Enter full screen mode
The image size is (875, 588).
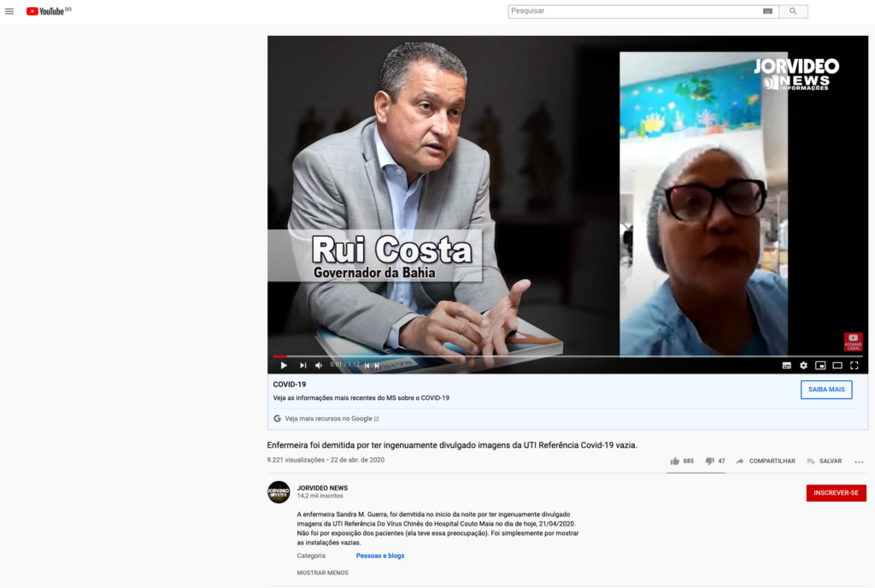pos(854,365)
